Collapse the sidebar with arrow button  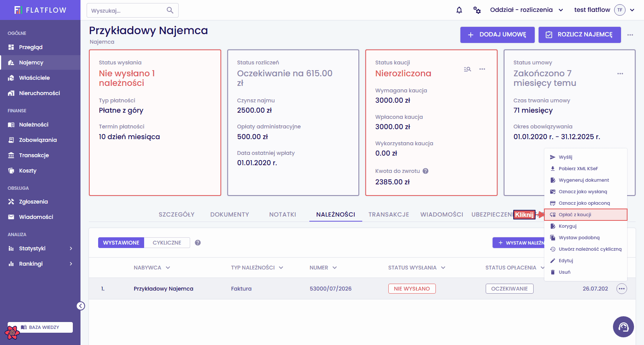pyautogui.click(x=80, y=306)
